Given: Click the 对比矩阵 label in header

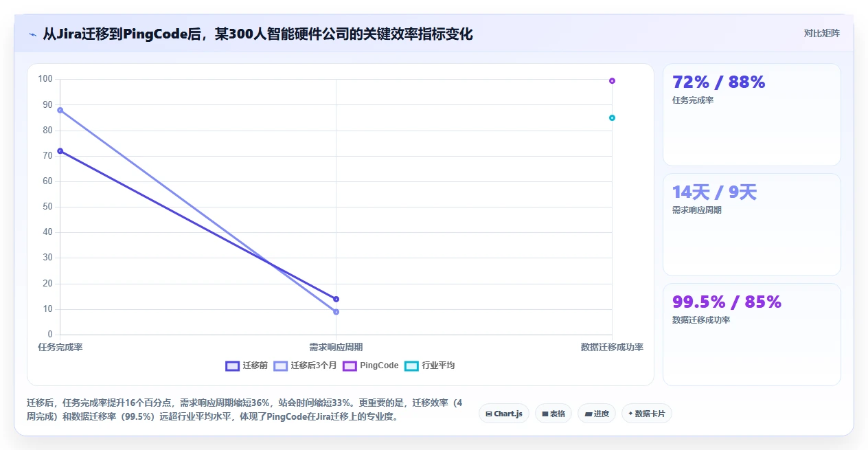Looking at the screenshot, I should 821,33.
